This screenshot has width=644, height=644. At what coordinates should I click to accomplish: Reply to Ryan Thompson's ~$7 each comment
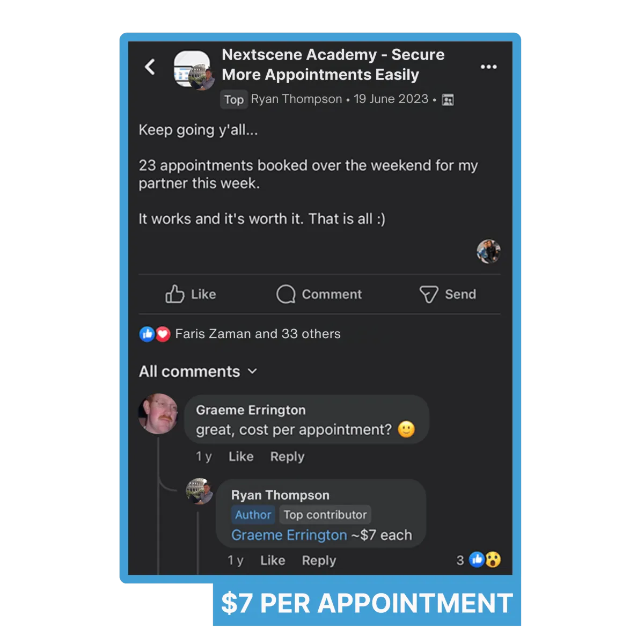pos(319,560)
